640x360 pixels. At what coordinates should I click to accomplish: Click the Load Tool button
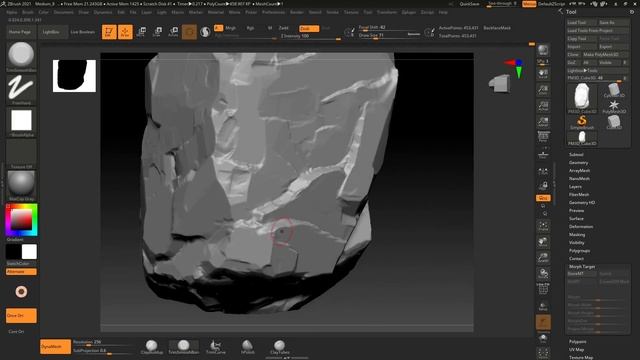pyautogui.click(x=582, y=23)
